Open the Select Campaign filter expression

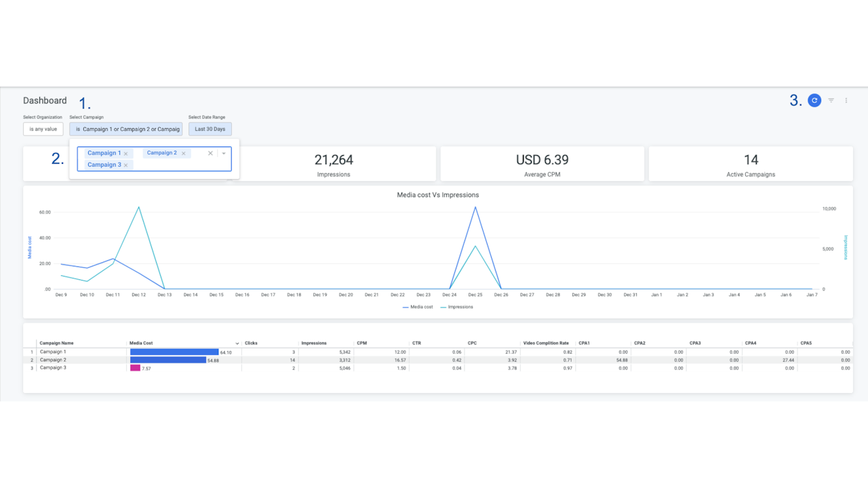tap(125, 129)
